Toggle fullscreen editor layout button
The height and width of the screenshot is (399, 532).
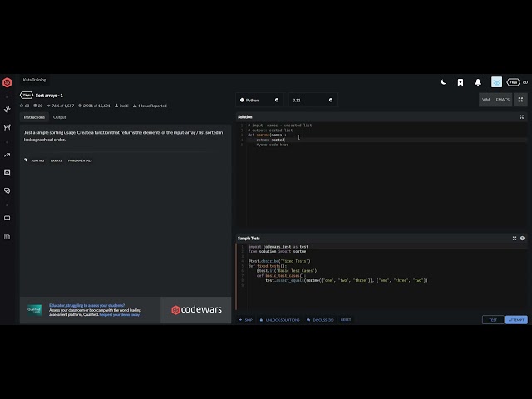pyautogui.click(x=520, y=100)
